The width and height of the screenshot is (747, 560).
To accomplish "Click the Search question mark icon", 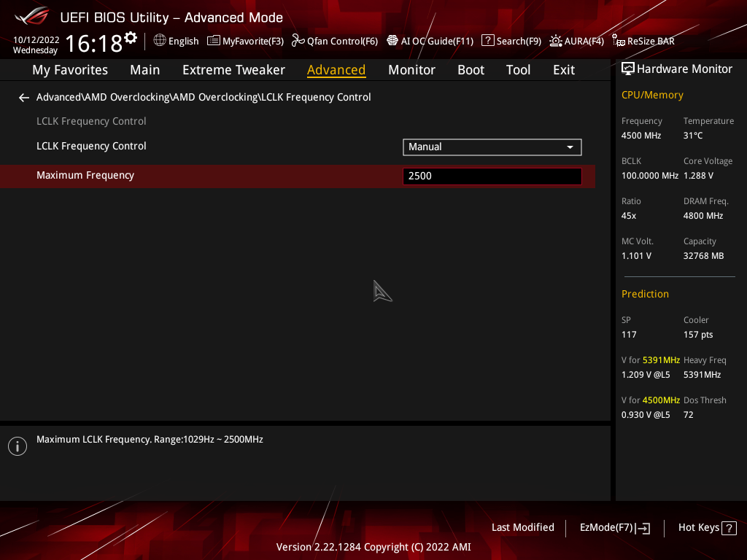I will (x=487, y=41).
